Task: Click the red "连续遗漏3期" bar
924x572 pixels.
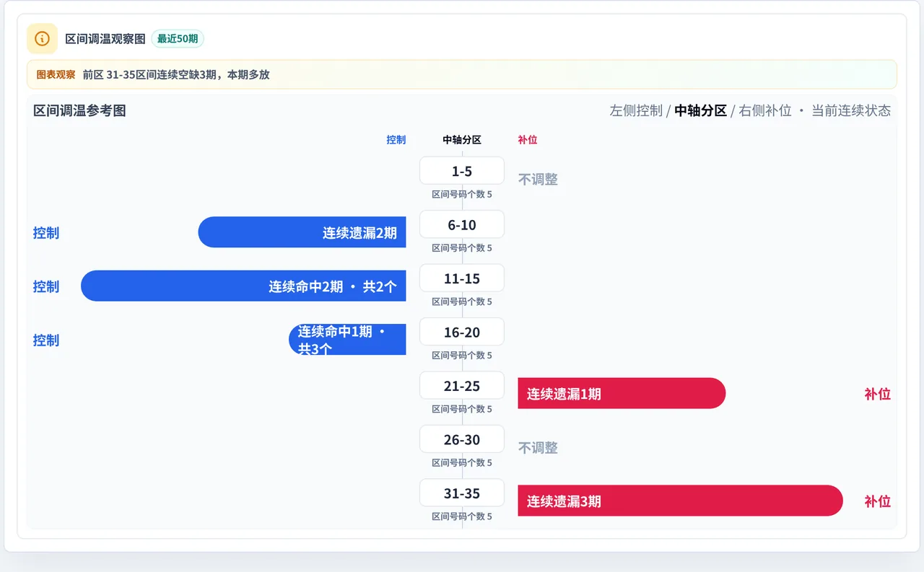Action: 680,501
